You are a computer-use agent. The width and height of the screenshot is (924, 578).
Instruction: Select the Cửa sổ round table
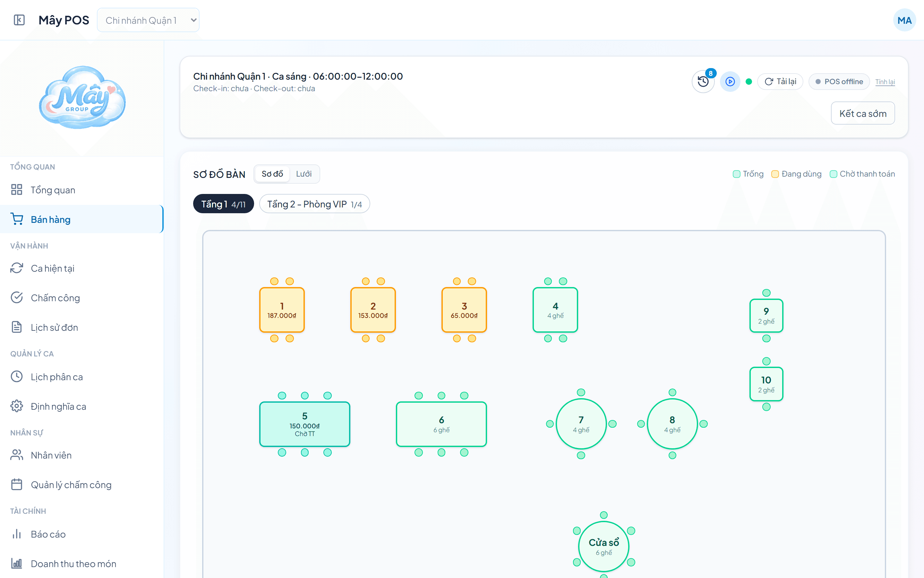[x=604, y=546]
